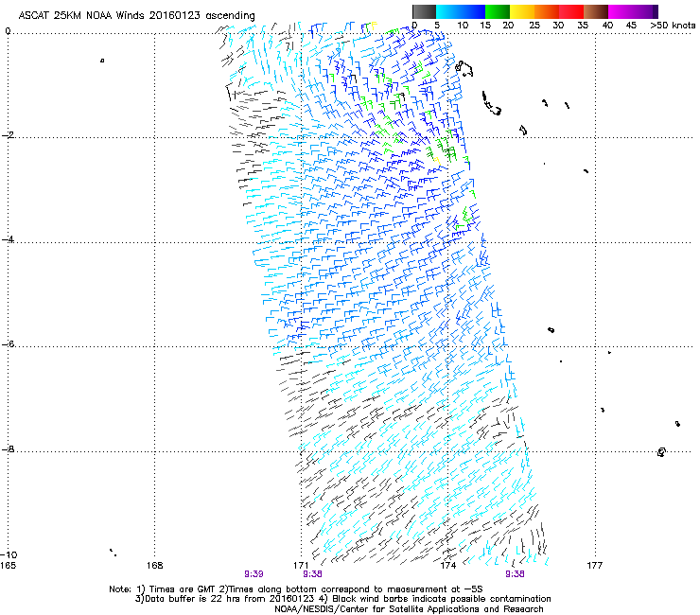The image size is (700, 615).
Task: Click the '-8' latitude axis label
Action: tap(8, 448)
